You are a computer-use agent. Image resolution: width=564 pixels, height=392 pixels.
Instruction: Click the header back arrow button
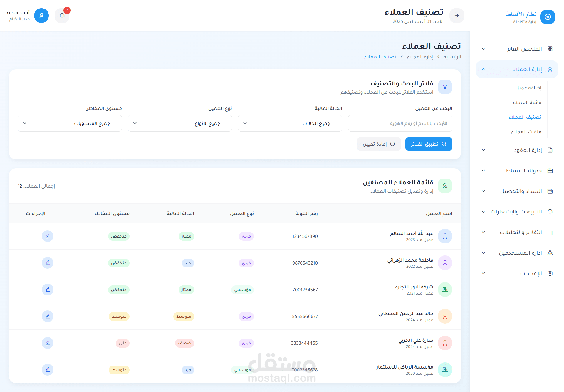[x=456, y=16]
